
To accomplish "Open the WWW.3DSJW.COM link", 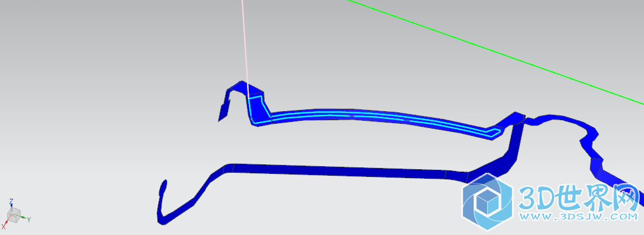I will coord(578,216).
